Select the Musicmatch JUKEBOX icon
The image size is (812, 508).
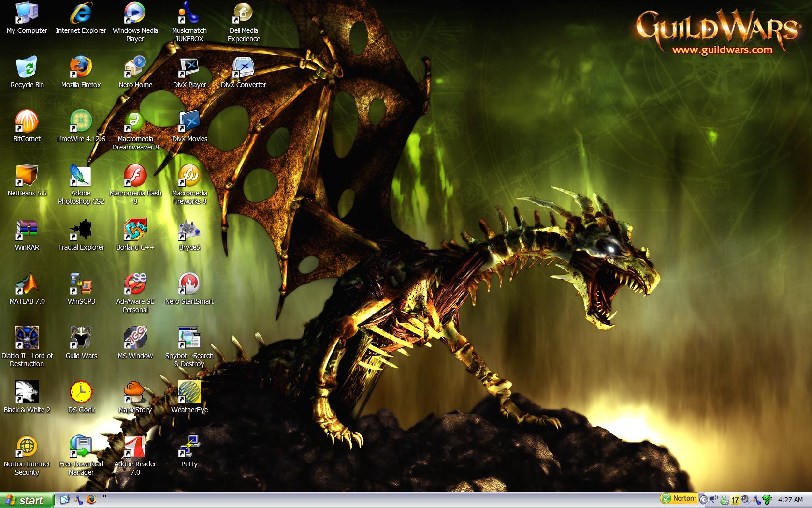click(x=189, y=23)
